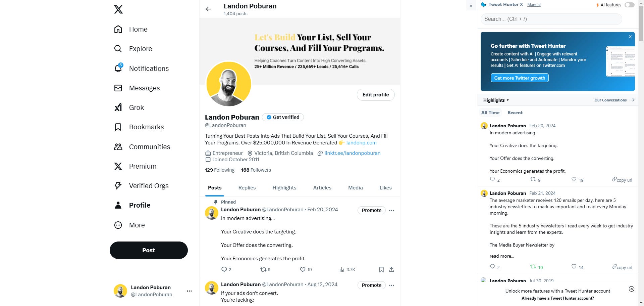The height and width of the screenshot is (306, 644).
Task: Enable the AI features toggle
Action: pos(630,5)
